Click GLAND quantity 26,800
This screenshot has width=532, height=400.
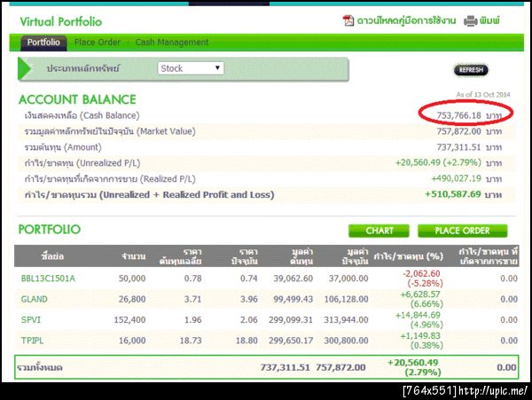(x=132, y=299)
